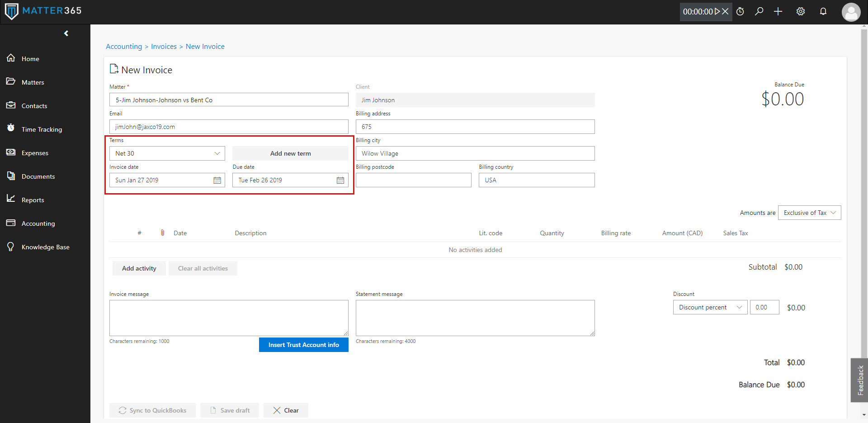This screenshot has width=868, height=423.
Task: Follow the New Invoice breadcrumb link
Action: coord(205,47)
